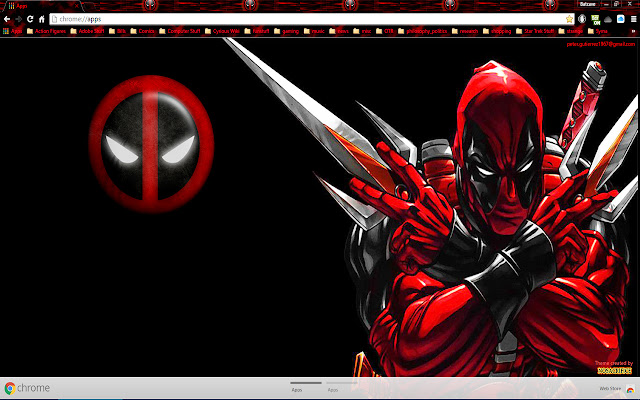Open the Action Figures bookmark folder
Viewport: 640px width, 400px height.
point(46,31)
